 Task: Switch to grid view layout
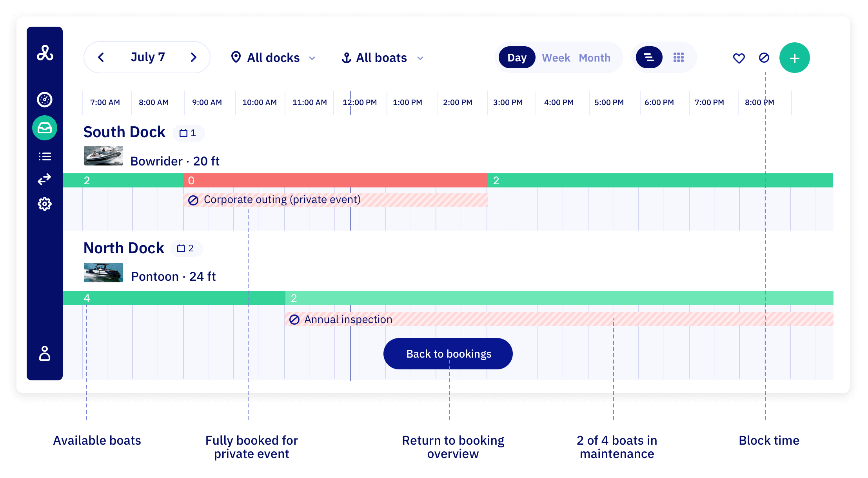click(x=679, y=57)
